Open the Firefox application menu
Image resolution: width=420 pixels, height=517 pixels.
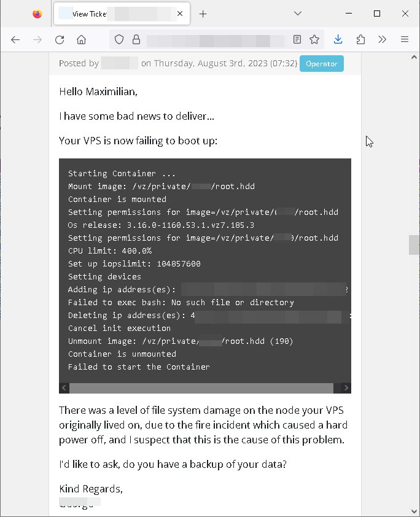[x=404, y=39]
